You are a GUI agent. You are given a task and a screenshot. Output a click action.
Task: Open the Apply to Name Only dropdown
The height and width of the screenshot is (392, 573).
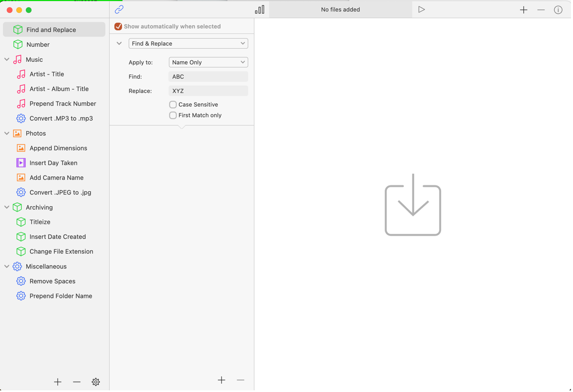pyautogui.click(x=209, y=63)
